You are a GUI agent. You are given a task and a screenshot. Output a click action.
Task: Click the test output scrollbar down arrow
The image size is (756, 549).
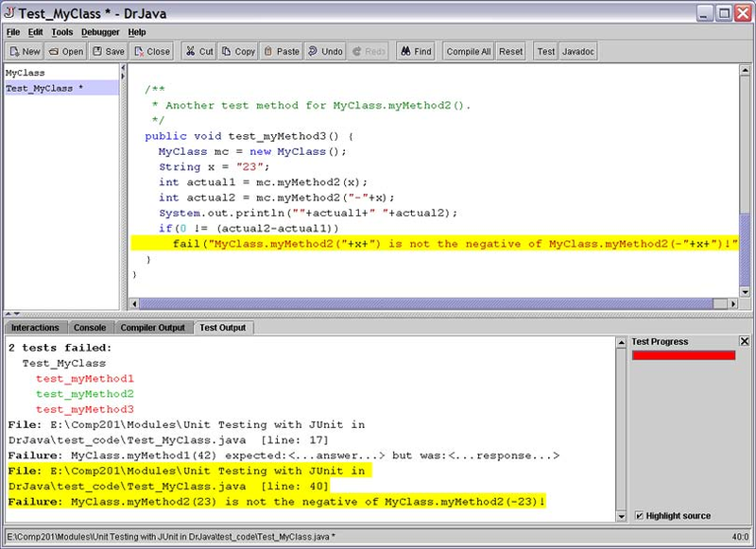[622, 516]
